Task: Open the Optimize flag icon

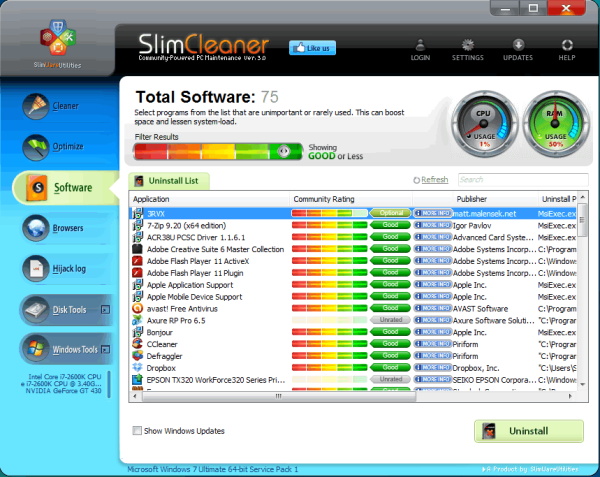Action: tap(36, 147)
